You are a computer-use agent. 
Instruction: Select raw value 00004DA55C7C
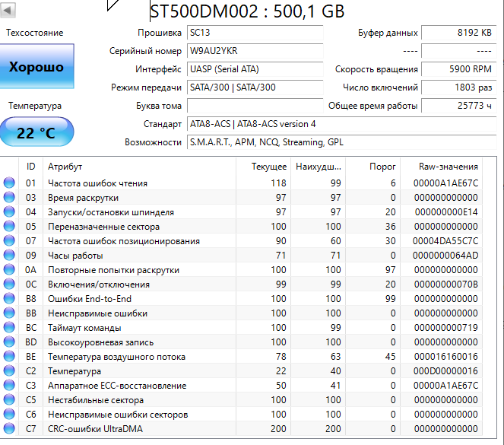(x=445, y=241)
